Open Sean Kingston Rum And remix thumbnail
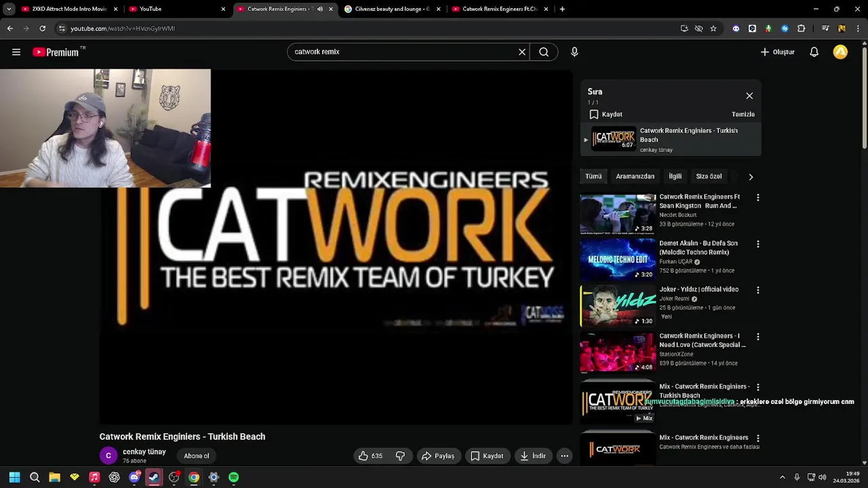Screen dimensions: 868x488 coord(618,214)
